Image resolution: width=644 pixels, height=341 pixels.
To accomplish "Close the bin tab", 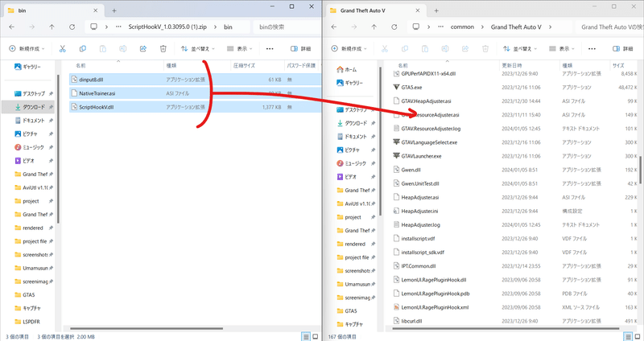I will point(95,10).
